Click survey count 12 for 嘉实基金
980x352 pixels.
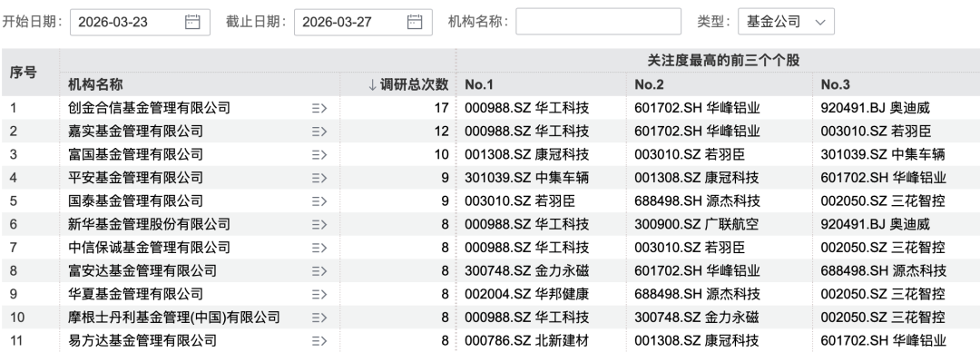[442, 132]
